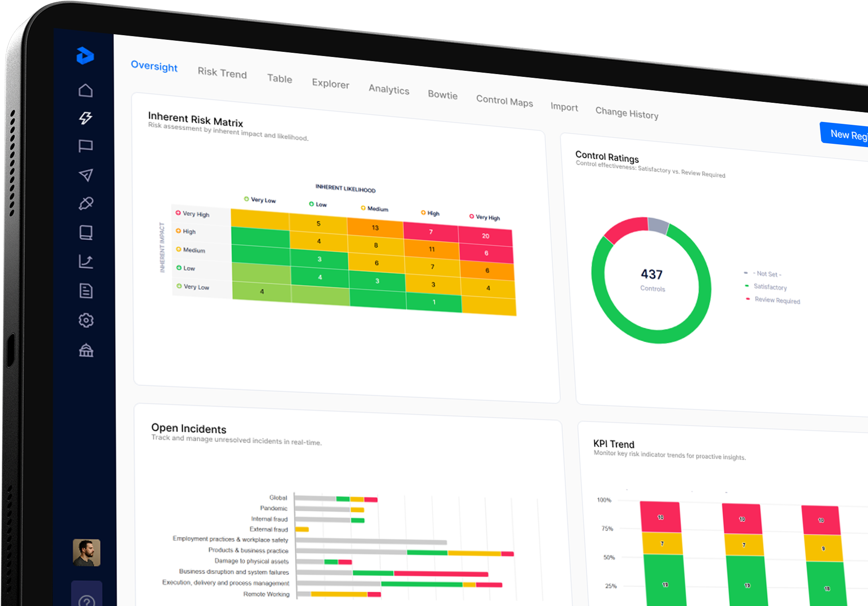
Task: Click the KPI Trend card title
Action: pyautogui.click(x=614, y=444)
